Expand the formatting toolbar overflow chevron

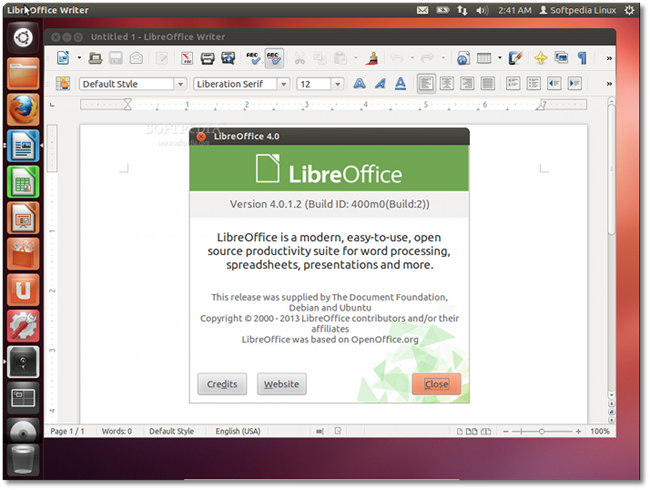point(609,84)
